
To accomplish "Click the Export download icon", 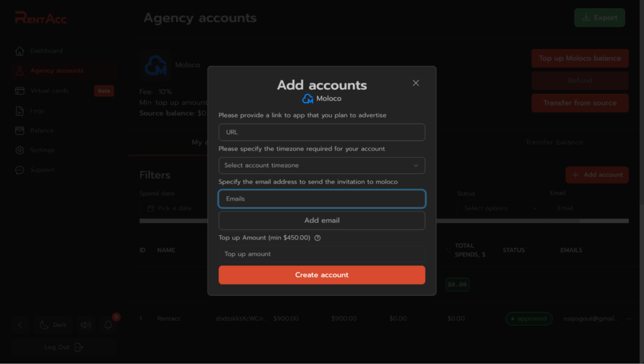I will [586, 17].
